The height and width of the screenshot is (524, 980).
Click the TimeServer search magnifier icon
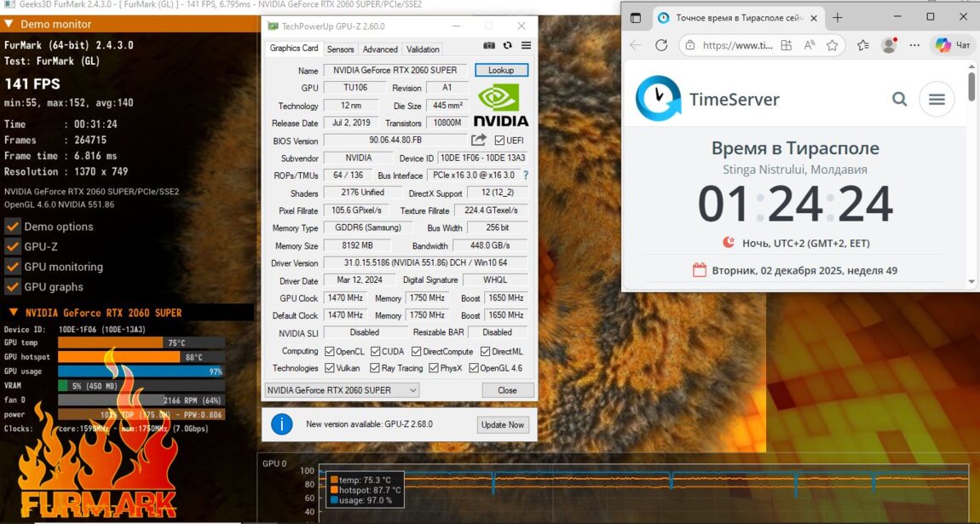point(899,100)
